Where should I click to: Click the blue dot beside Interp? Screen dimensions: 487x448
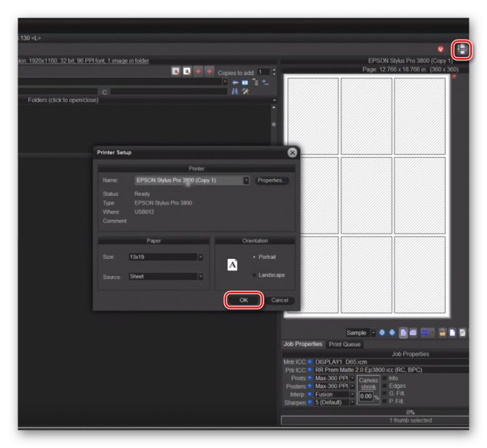click(310, 394)
